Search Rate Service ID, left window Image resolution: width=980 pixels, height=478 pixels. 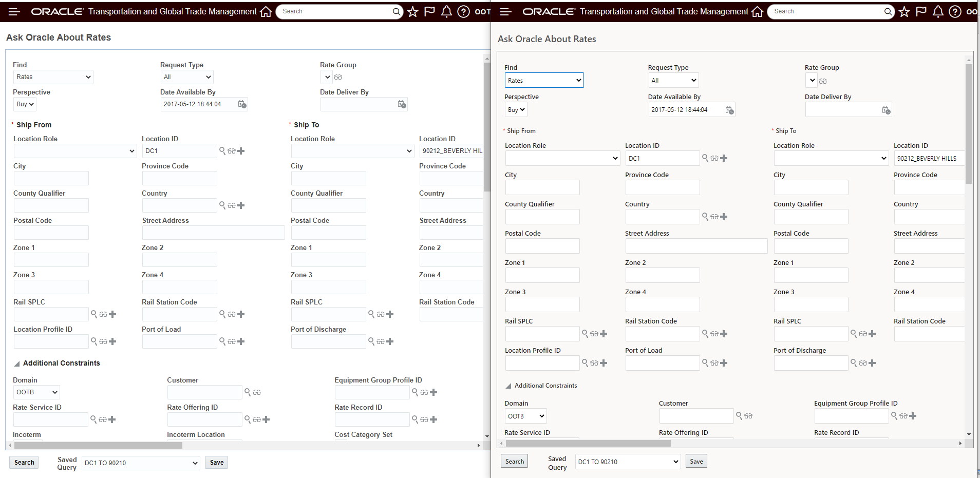point(93,419)
